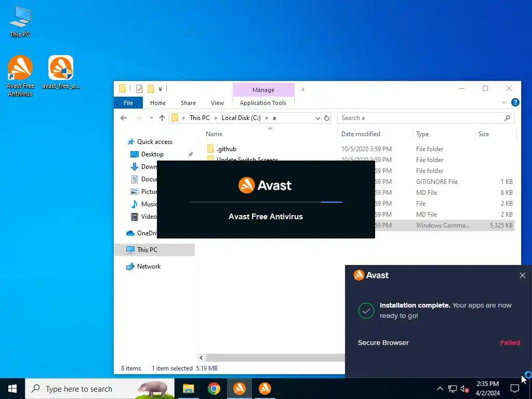This screenshot has width=532, height=399.
Task: Click the taskbar search box
Action: (100, 389)
